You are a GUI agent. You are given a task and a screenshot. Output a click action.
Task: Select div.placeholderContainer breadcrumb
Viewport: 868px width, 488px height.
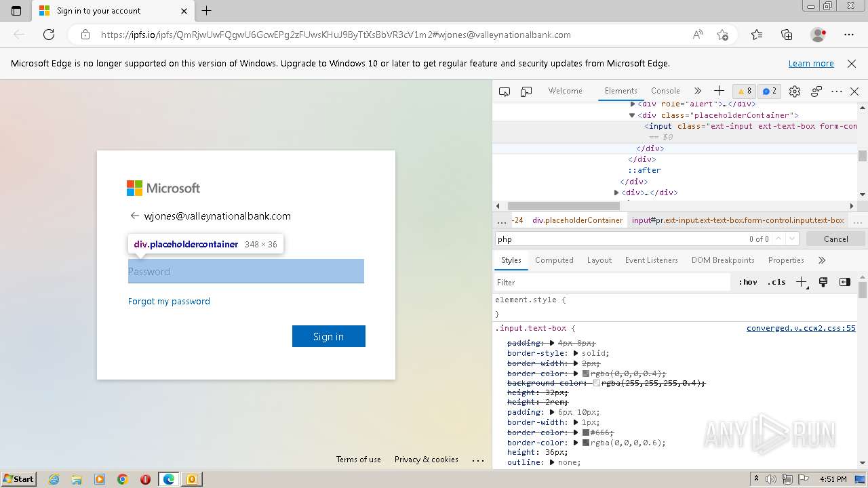point(577,220)
